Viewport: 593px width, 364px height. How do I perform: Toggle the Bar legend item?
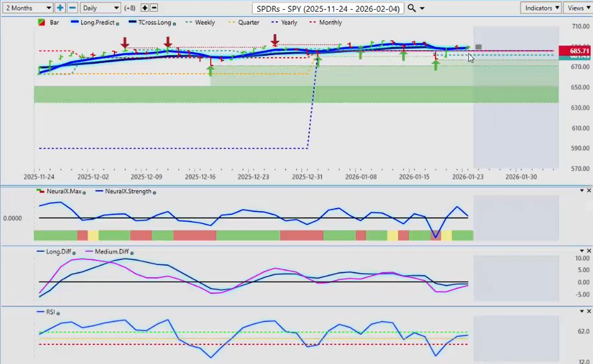coord(51,22)
